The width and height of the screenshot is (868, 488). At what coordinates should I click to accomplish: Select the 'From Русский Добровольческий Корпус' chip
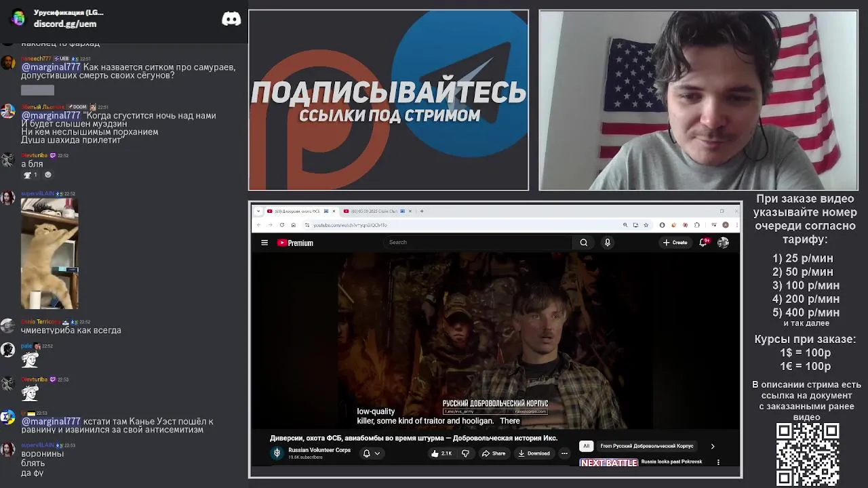click(x=647, y=446)
